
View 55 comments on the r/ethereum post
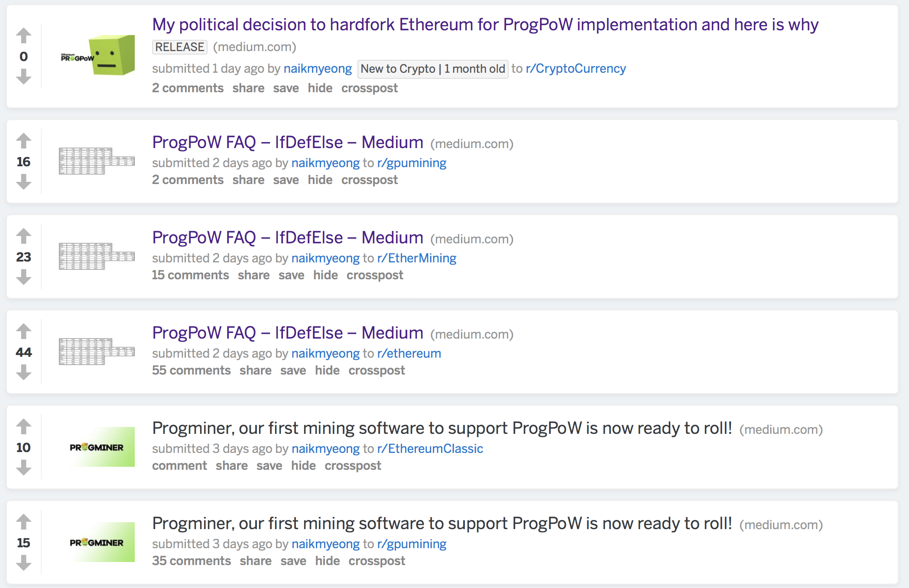[x=192, y=370]
